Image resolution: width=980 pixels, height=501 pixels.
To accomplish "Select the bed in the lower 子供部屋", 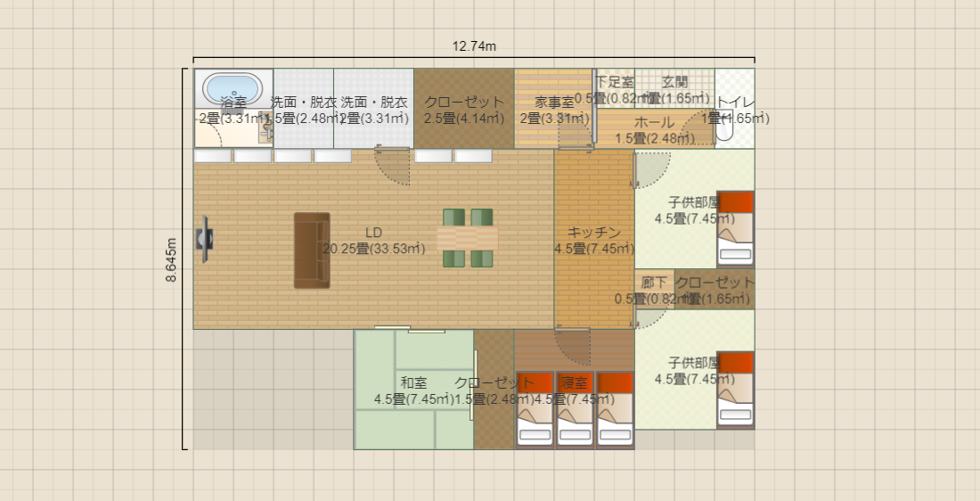I will point(736,390).
